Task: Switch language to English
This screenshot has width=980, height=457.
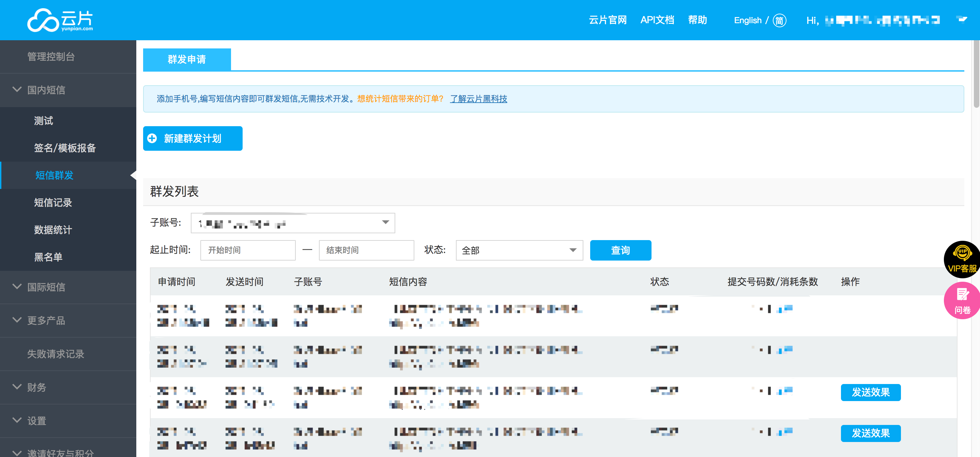Action: tap(748, 20)
